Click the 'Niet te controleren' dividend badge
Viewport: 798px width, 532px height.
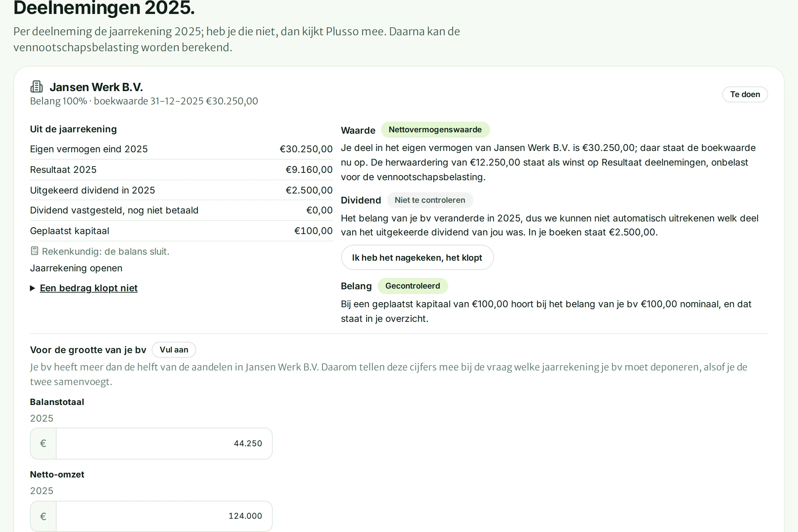(430, 200)
